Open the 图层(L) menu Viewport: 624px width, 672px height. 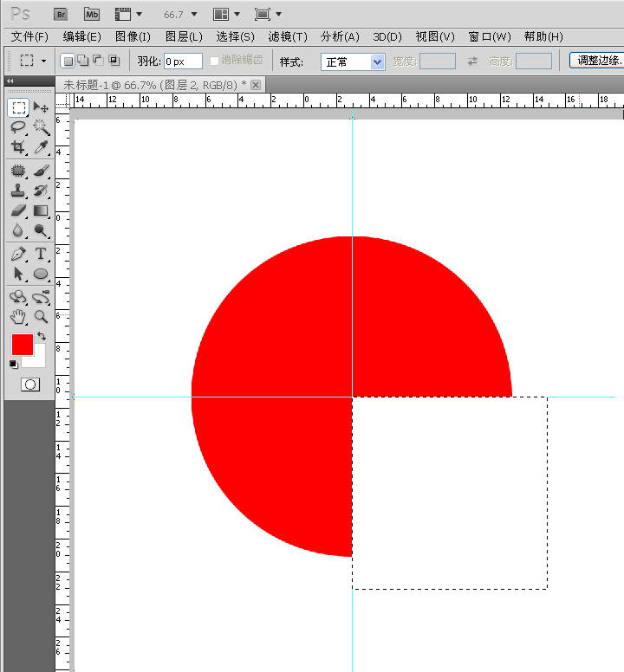click(184, 37)
